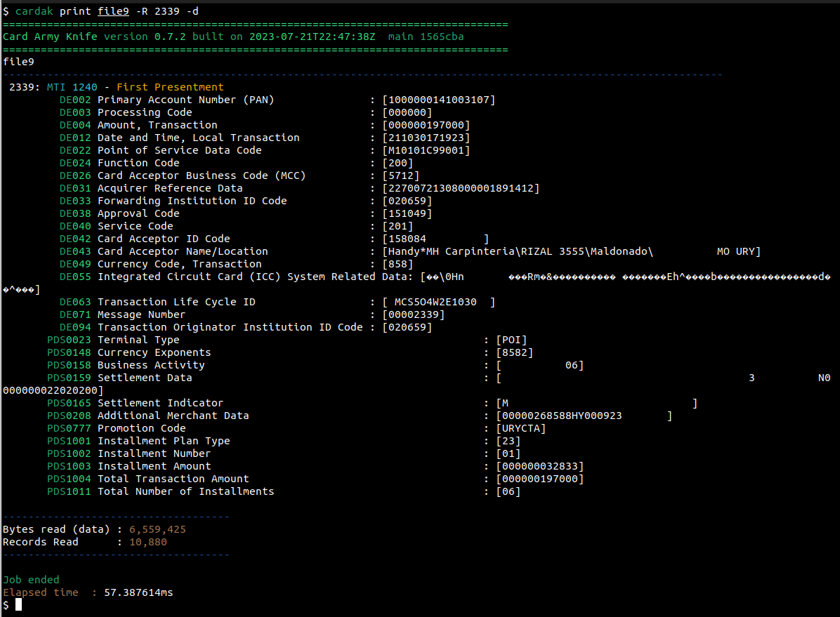
Task: Click the Elapsed time value 57.387614ms
Action: tap(138, 592)
